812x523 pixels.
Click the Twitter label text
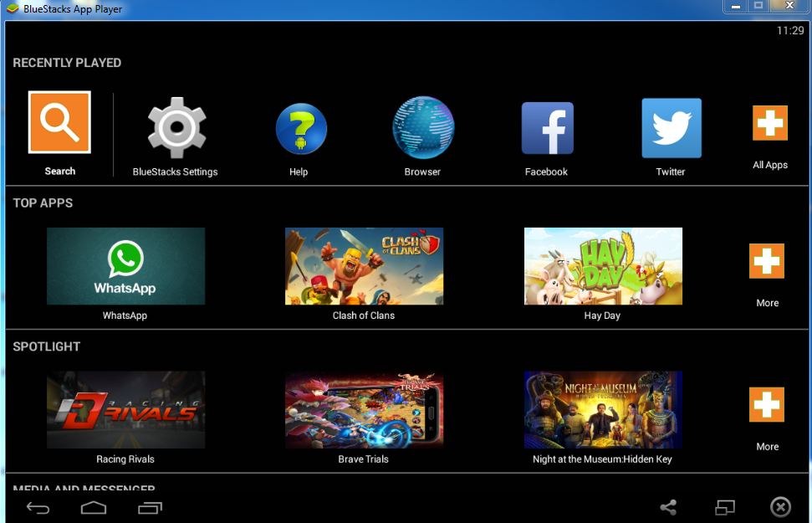pyautogui.click(x=671, y=172)
